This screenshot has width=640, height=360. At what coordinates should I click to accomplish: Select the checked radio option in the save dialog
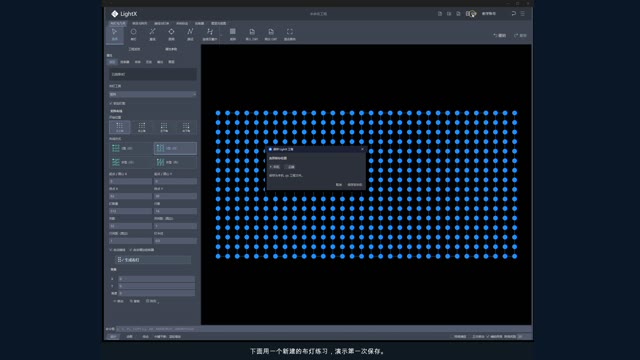point(275,167)
